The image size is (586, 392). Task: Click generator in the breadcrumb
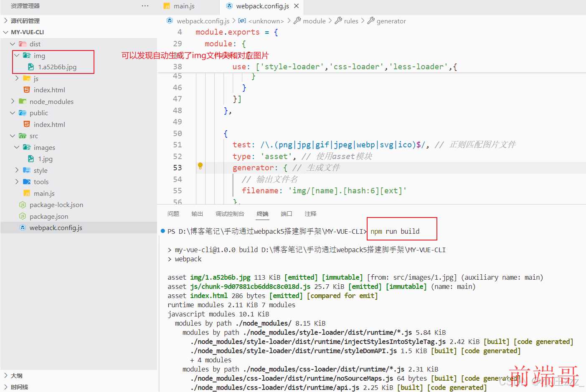point(391,21)
